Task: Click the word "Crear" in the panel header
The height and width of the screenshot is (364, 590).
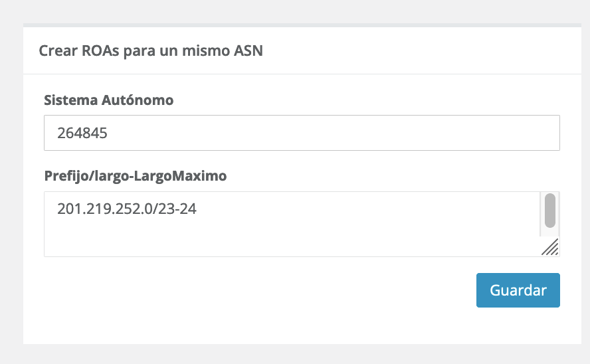Action: (56, 50)
